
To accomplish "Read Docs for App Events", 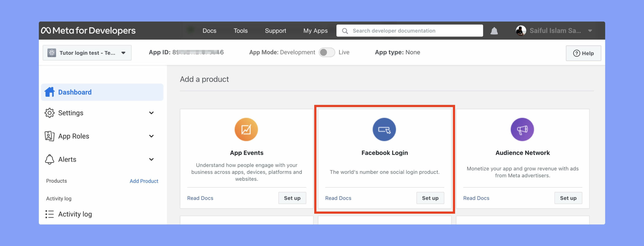I will pos(200,198).
